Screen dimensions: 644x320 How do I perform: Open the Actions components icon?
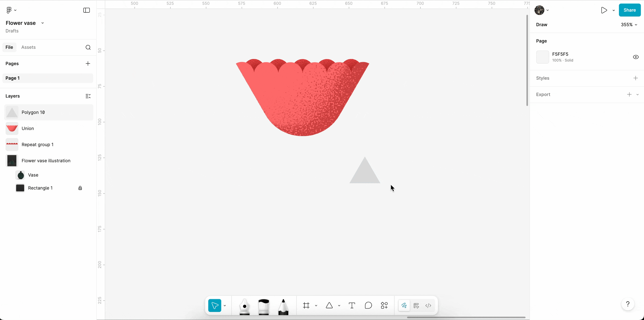pyautogui.click(x=384, y=305)
